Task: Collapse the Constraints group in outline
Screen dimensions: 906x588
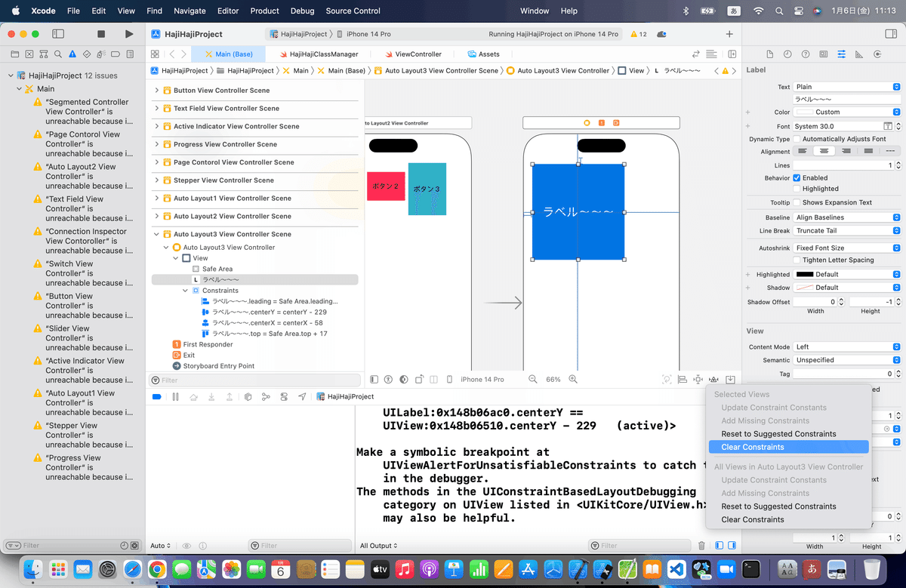Action: coord(186,290)
